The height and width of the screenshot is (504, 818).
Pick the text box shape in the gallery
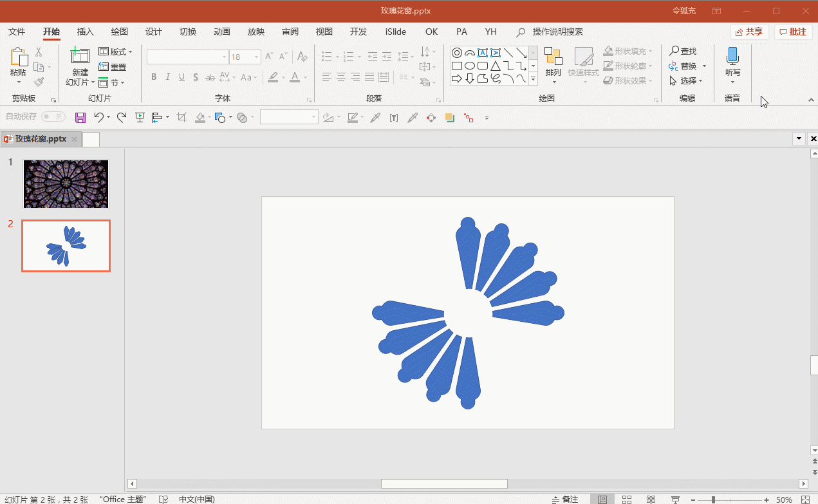pyautogui.click(x=482, y=53)
